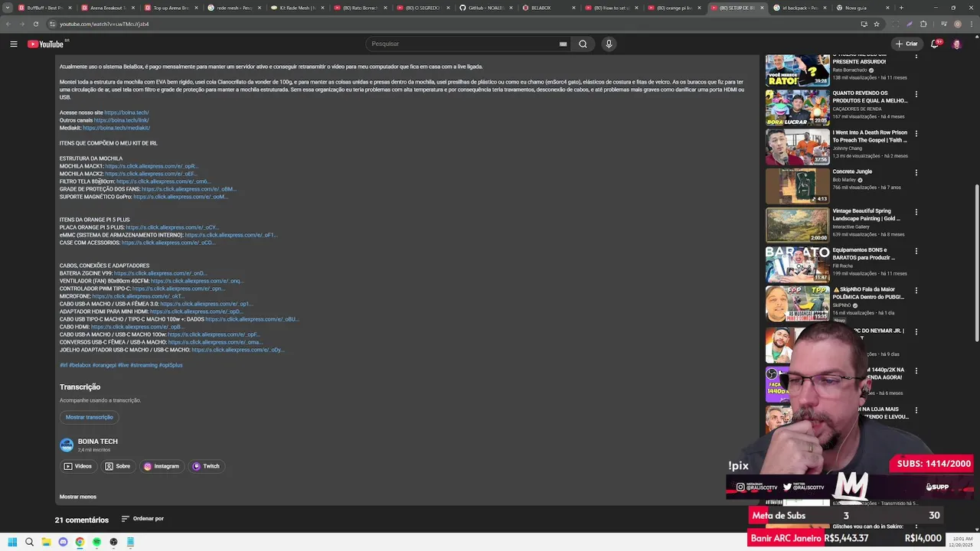This screenshot has height=551, width=980.
Task: Open the BATERIA ZGCINE V99 link
Action: 160,273
